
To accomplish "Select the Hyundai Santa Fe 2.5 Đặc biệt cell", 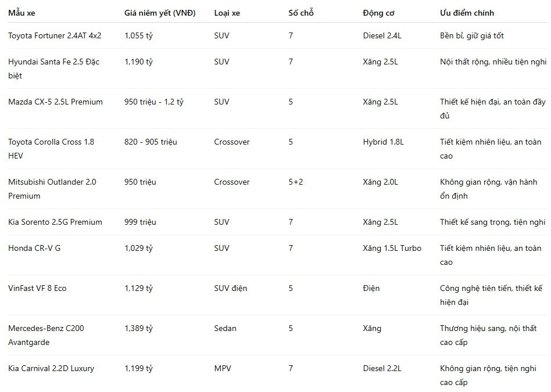I will pos(54,69).
